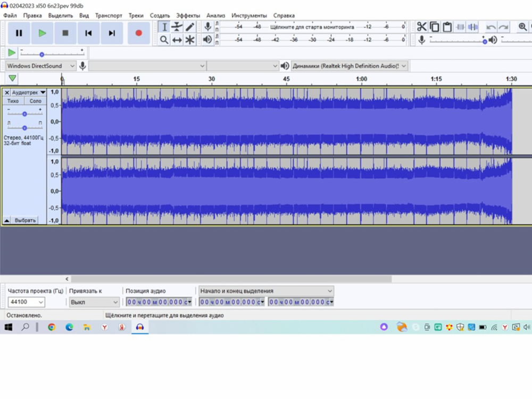Open the 44100 project rate dropdown
Viewport: 532px width, 399px height.
point(26,302)
